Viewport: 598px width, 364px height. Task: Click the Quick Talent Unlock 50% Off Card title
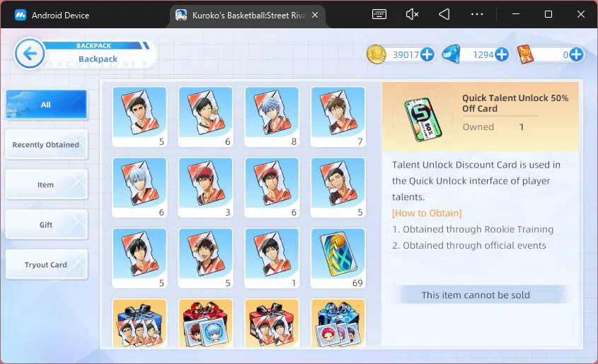point(515,103)
